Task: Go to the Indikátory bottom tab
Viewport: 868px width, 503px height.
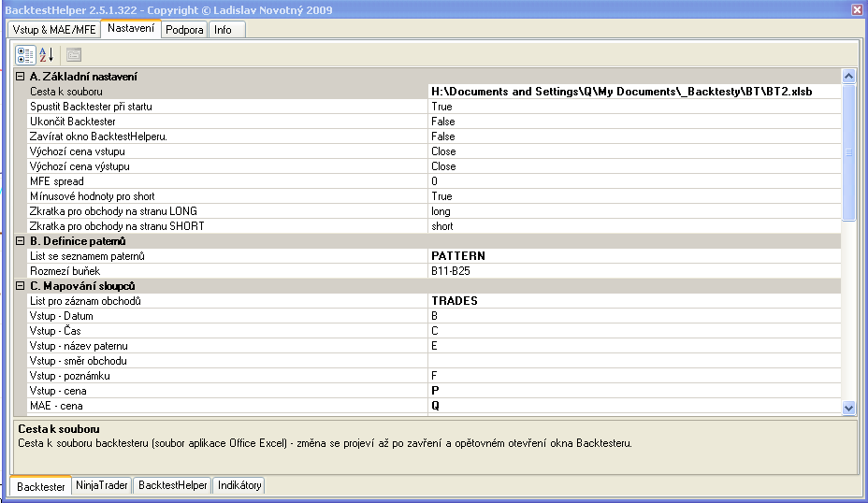Action: [x=239, y=485]
